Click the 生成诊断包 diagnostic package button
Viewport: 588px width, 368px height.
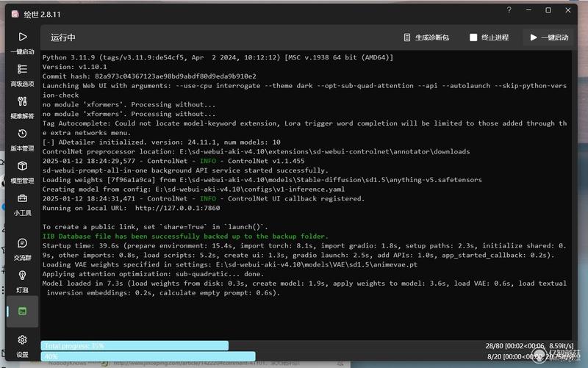(426, 37)
